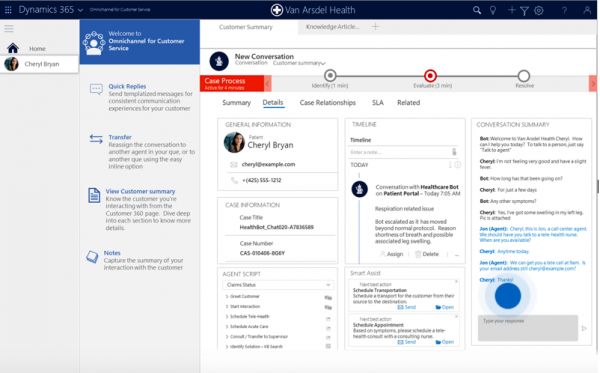Add a new tab with plus icon
The width and height of the screenshot is (600, 373).
[x=375, y=26]
